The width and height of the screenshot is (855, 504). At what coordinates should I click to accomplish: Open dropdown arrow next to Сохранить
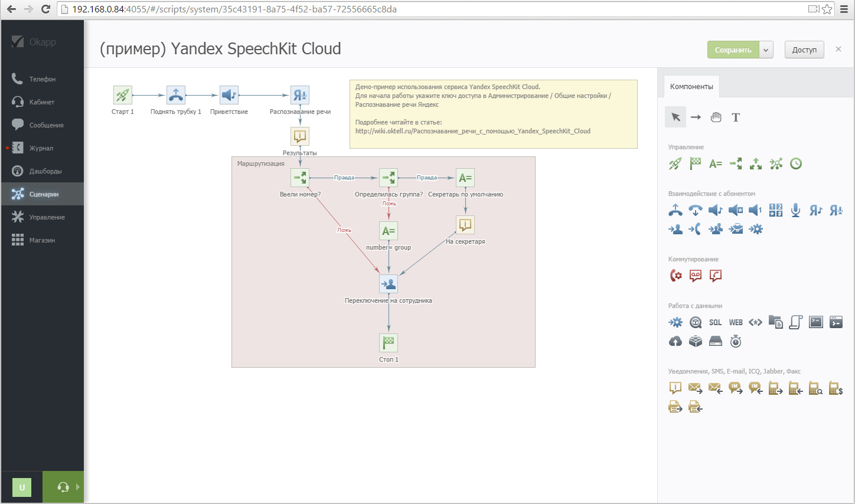(766, 50)
